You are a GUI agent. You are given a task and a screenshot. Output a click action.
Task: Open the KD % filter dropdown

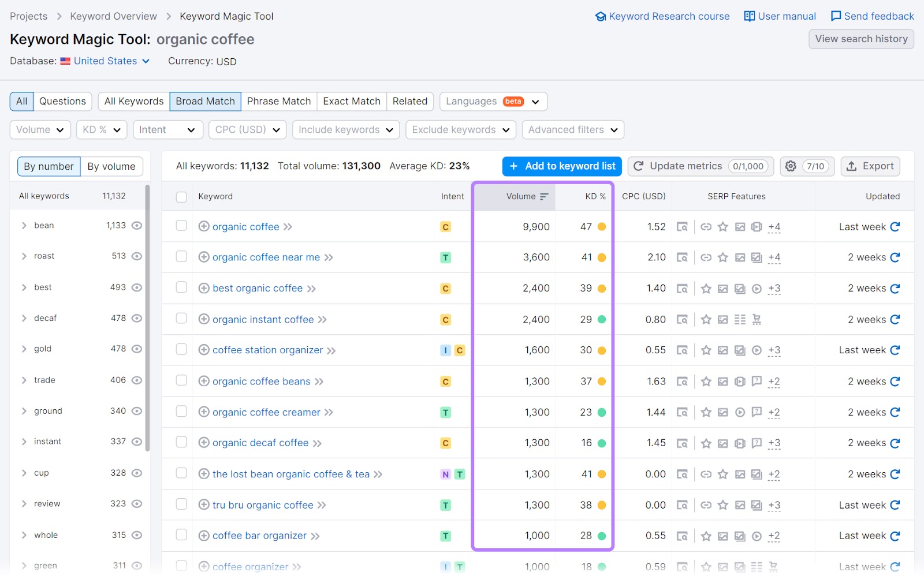(102, 130)
